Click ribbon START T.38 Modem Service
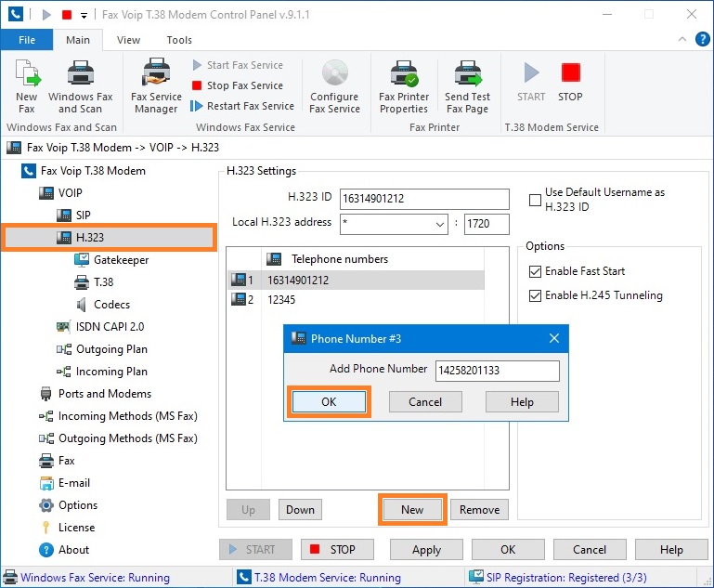The height and width of the screenshot is (588, 714). tap(531, 82)
